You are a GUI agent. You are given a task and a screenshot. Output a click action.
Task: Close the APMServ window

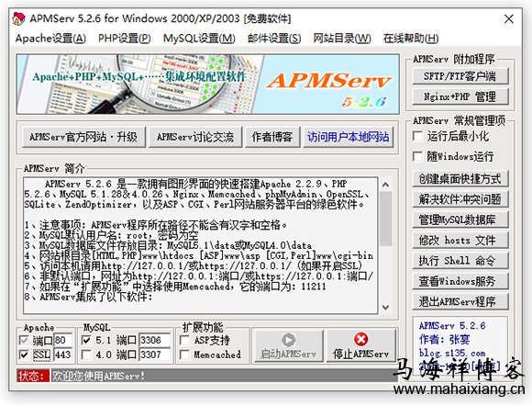[508, 18]
